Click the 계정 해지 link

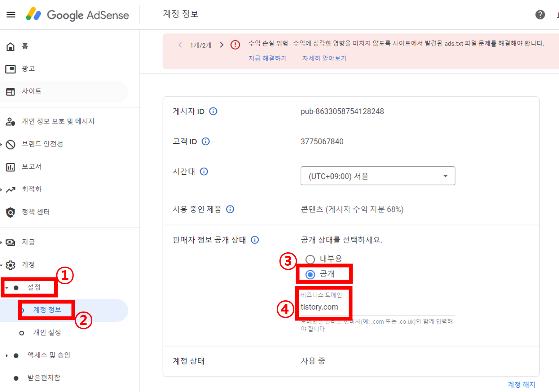pyautogui.click(x=521, y=384)
